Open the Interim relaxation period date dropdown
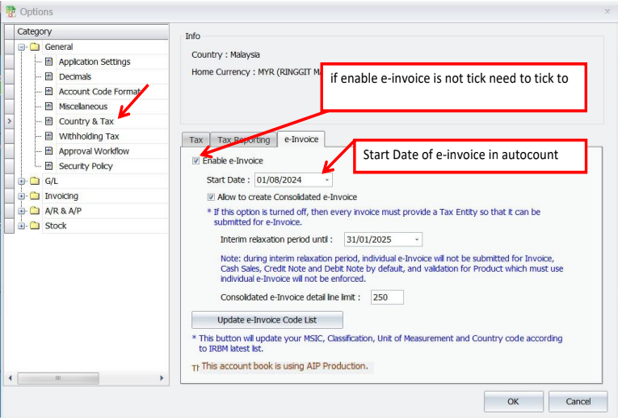The height and width of the screenshot is (418, 618). click(416, 240)
